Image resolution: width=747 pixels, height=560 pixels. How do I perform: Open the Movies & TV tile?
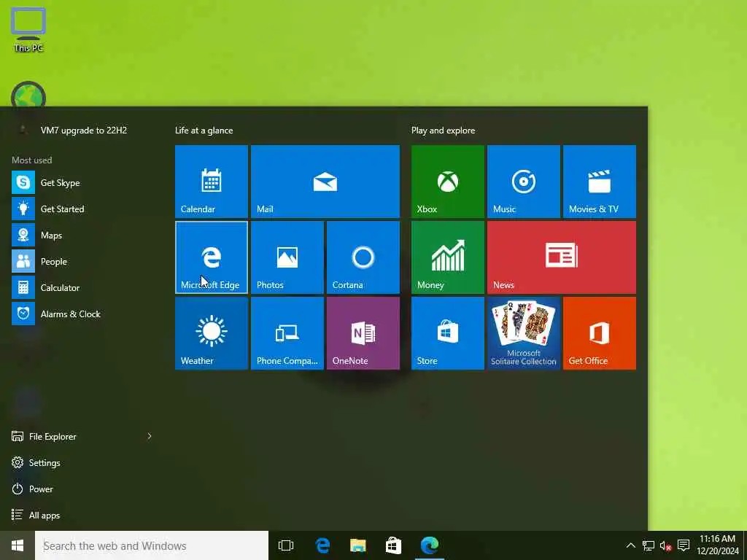tap(600, 182)
